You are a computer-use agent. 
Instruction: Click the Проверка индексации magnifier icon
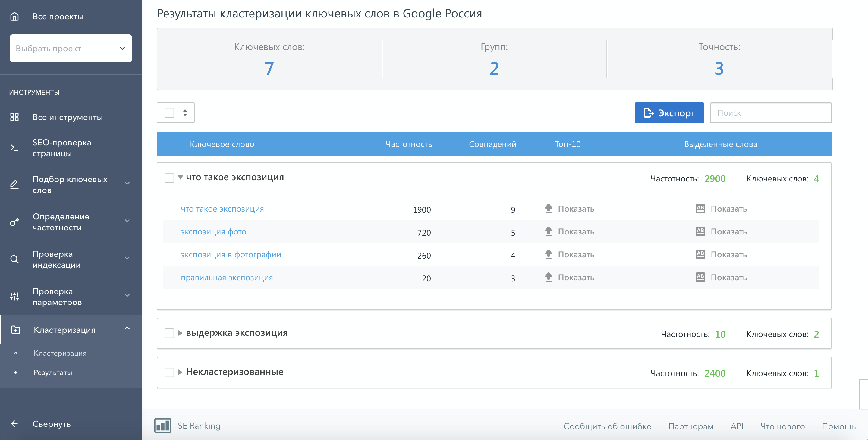click(x=14, y=259)
